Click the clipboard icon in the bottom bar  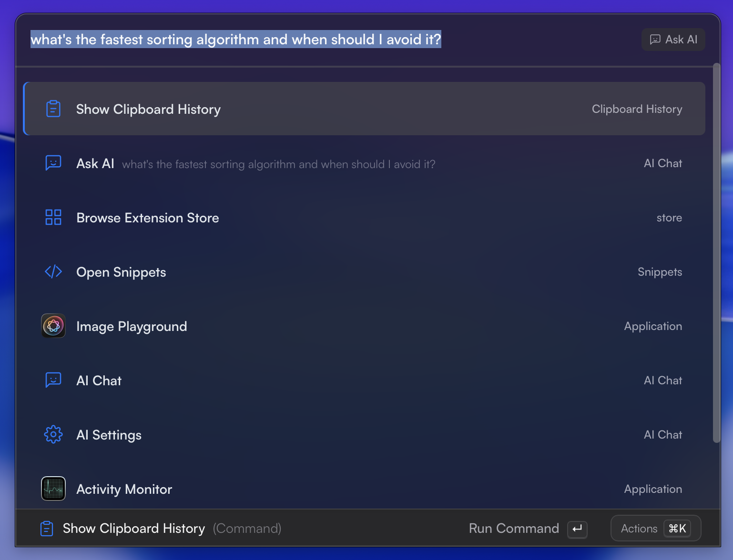47,529
